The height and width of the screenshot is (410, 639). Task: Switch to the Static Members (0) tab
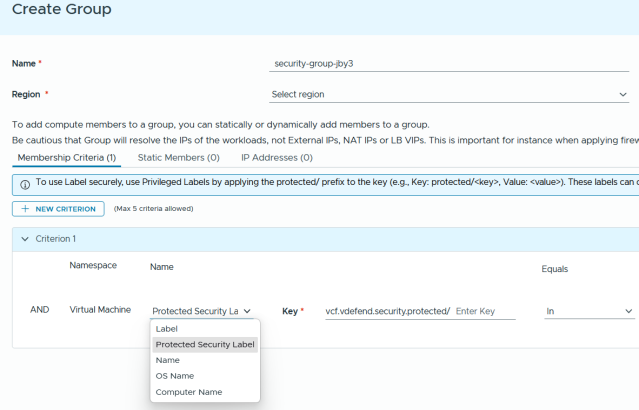178,158
